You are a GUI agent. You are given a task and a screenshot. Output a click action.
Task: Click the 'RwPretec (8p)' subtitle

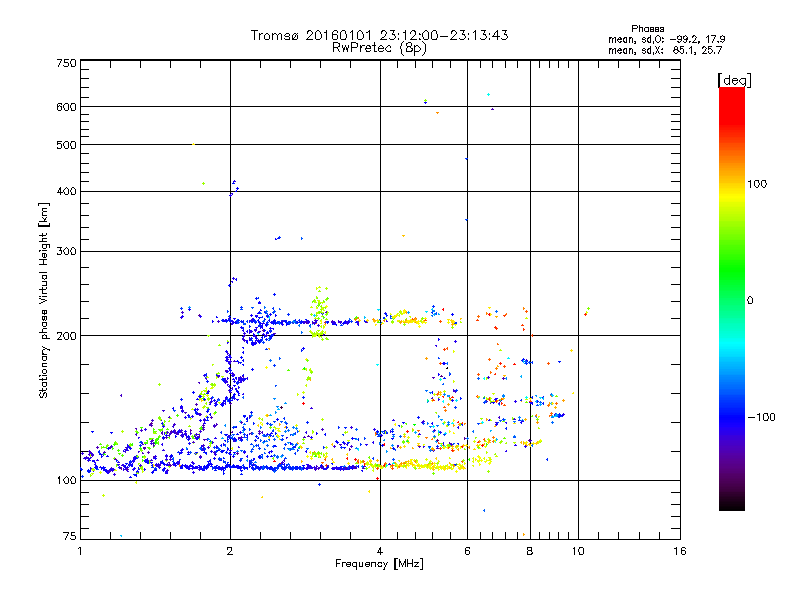pyautogui.click(x=379, y=48)
